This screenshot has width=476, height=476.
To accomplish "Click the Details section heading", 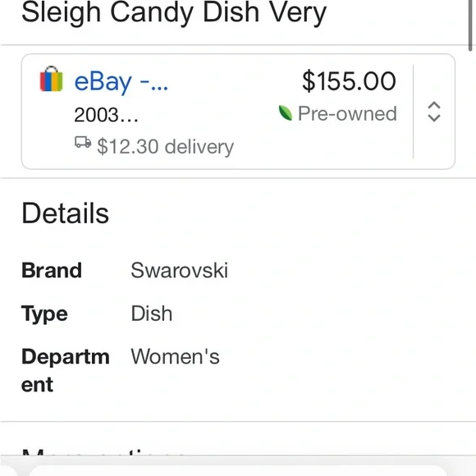I will pos(66,213).
